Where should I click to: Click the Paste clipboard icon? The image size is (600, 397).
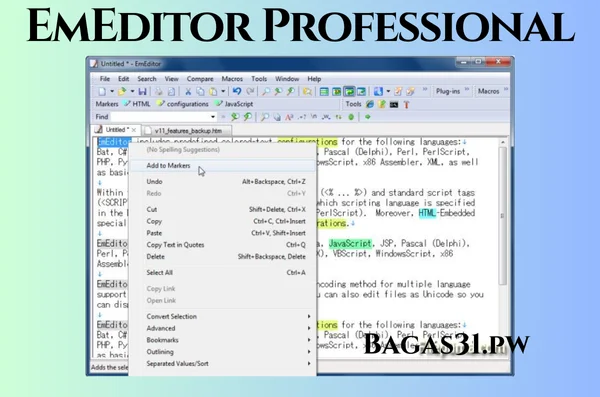point(213,91)
